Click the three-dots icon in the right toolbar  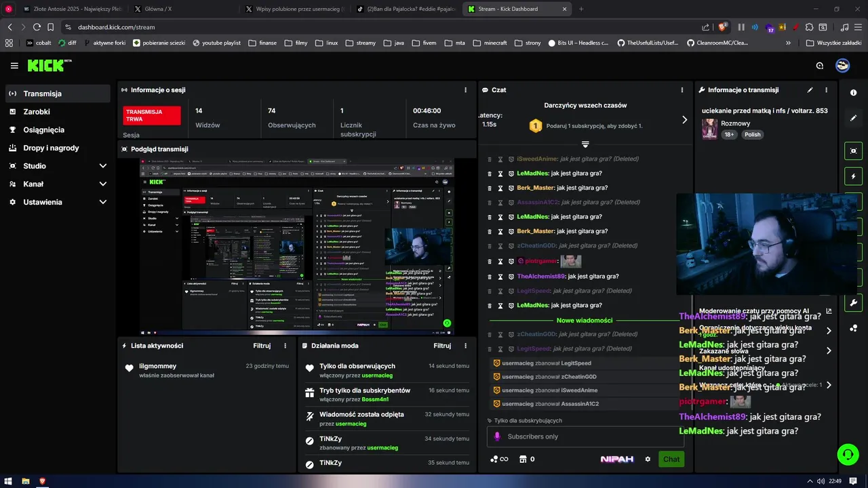854,328
